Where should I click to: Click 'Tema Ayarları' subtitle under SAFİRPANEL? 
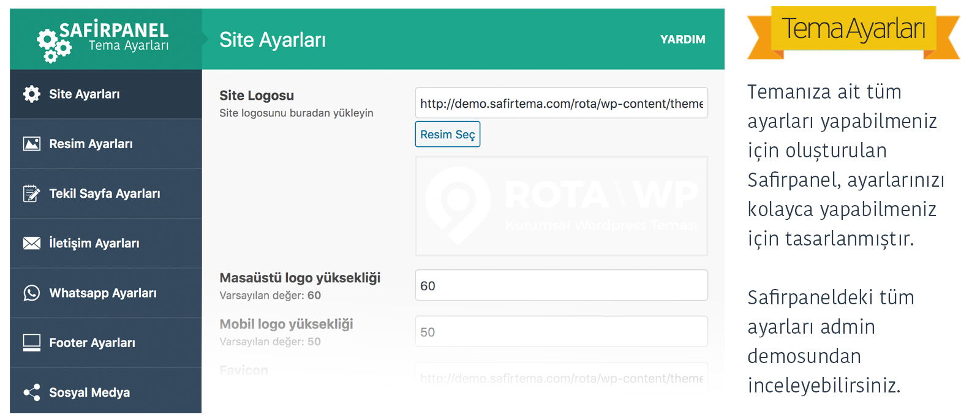click(129, 46)
